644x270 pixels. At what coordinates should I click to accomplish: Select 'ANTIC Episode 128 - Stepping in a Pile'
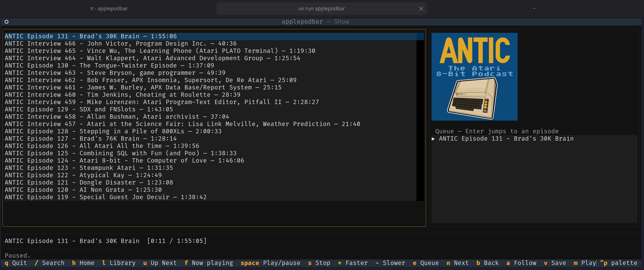[x=210, y=131]
